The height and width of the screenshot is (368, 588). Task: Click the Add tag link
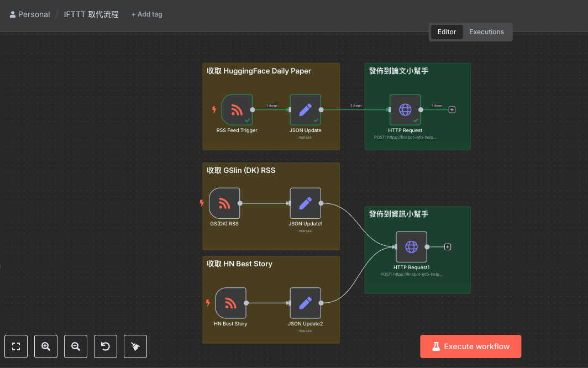(x=147, y=14)
